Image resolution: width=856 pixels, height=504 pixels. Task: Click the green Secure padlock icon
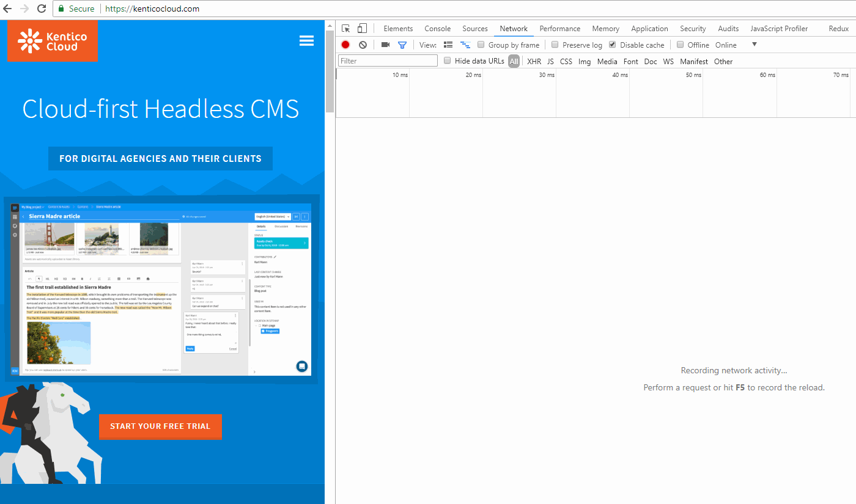61,9
